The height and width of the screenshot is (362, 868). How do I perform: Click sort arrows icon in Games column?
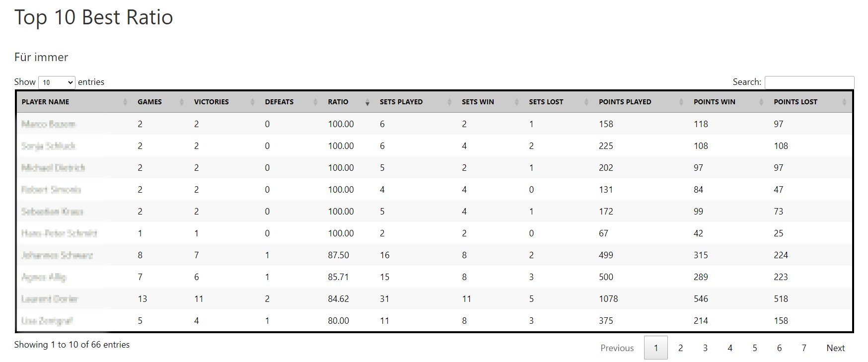(182, 102)
